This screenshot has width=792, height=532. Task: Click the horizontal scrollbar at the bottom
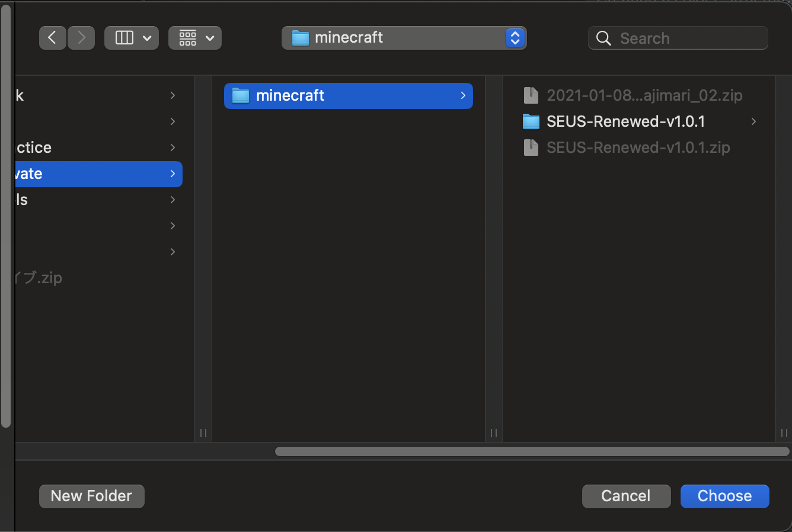(531, 451)
